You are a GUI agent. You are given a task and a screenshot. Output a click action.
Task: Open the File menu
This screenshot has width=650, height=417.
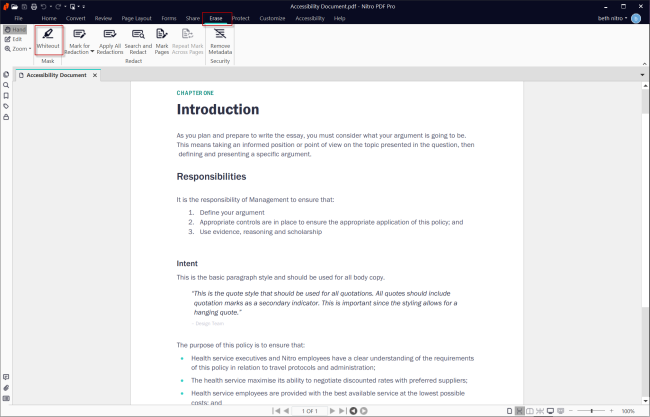point(18,18)
